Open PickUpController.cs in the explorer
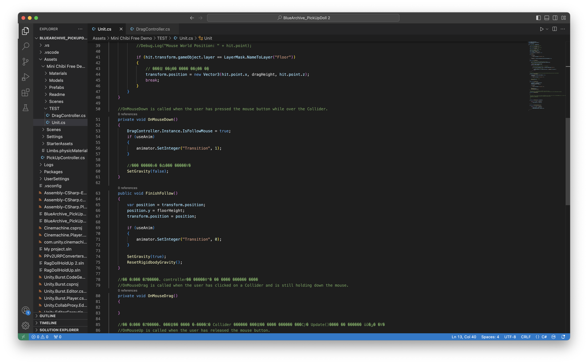This screenshot has width=588, height=364. point(65,158)
